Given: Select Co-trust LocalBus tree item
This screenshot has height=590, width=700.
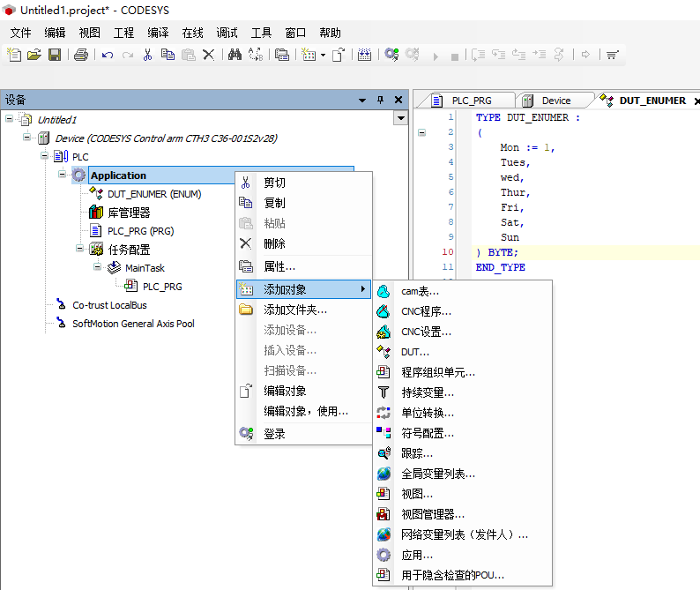Looking at the screenshot, I should 109,305.
